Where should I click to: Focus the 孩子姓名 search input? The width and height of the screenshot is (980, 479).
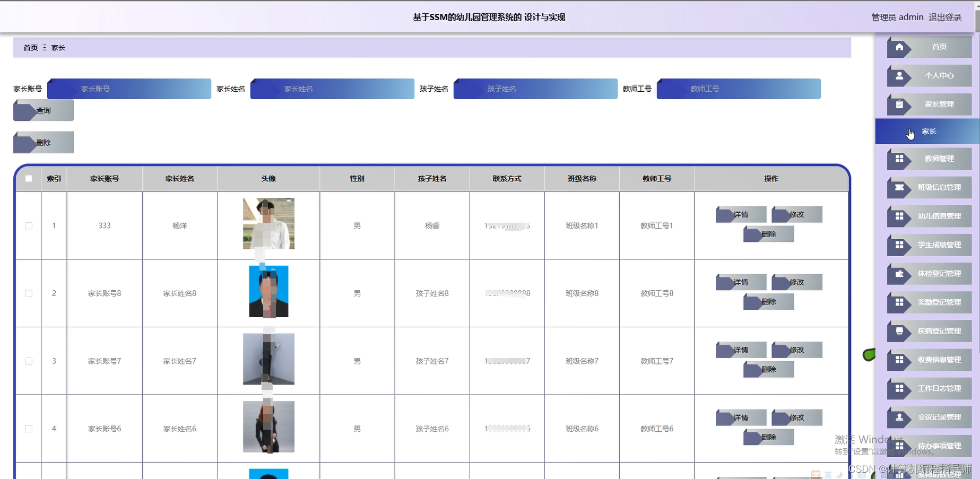(535, 89)
